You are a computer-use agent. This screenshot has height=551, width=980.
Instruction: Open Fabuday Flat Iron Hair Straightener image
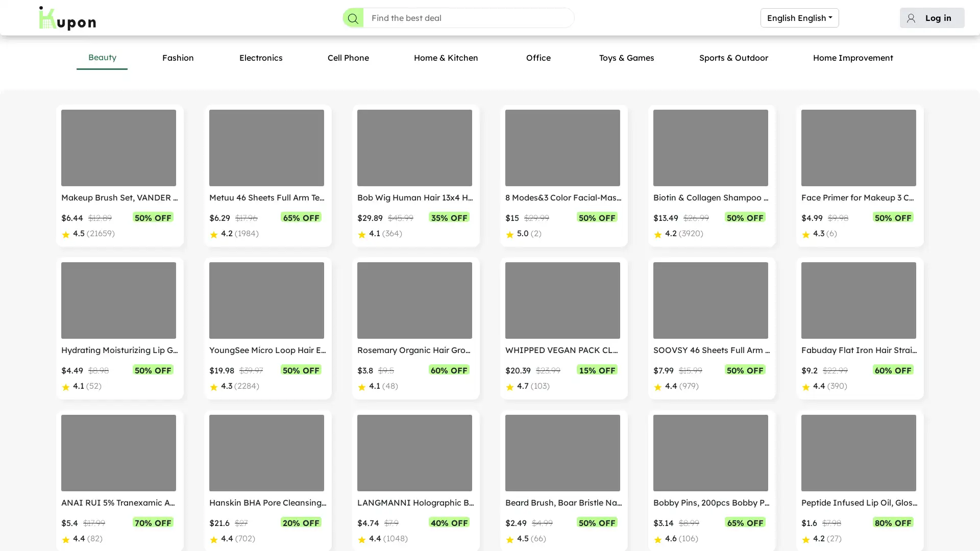pyautogui.click(x=859, y=300)
